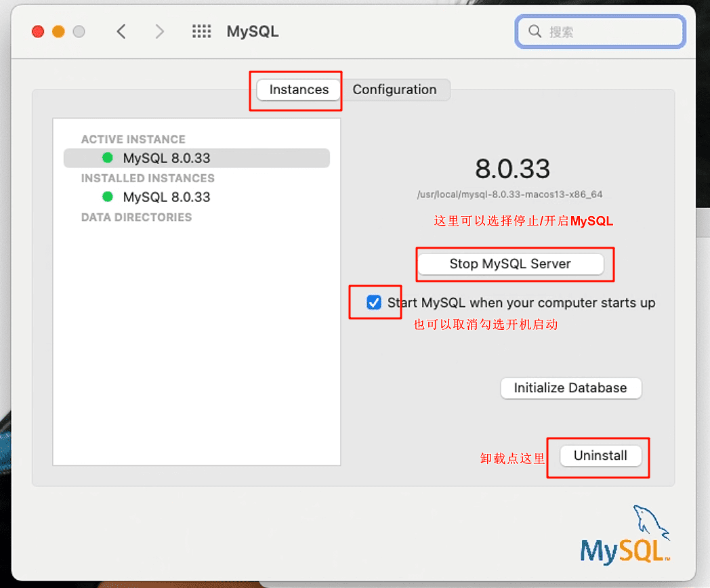Click the /usr/local/mysql-8.0.33 install path
The image size is (710, 588).
coord(509,194)
